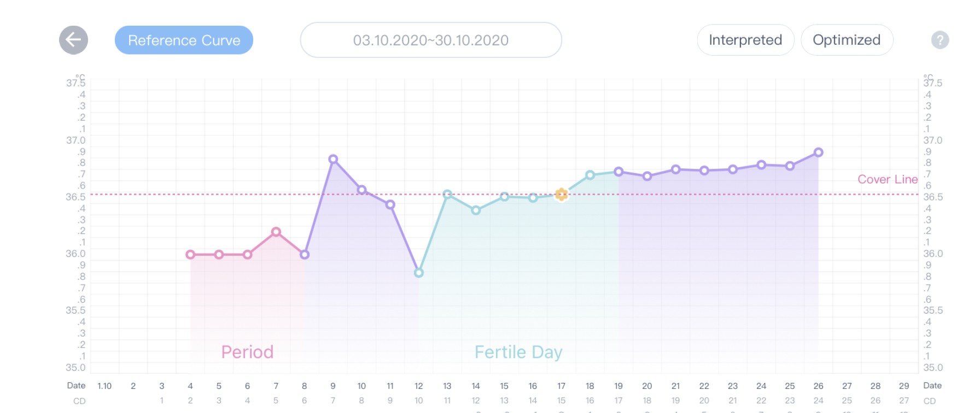The height and width of the screenshot is (413, 980).
Task: Open the date range 03.10.2020~30.10.2020 selector
Action: tap(431, 40)
